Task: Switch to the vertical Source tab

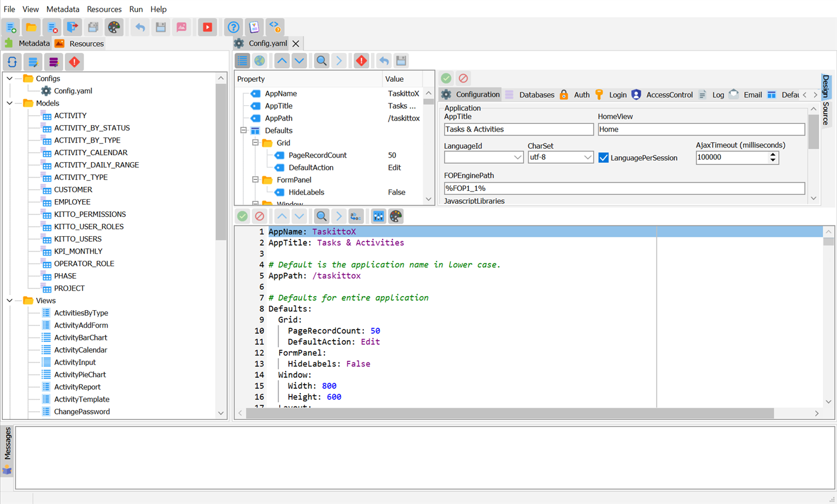Action: click(825, 113)
